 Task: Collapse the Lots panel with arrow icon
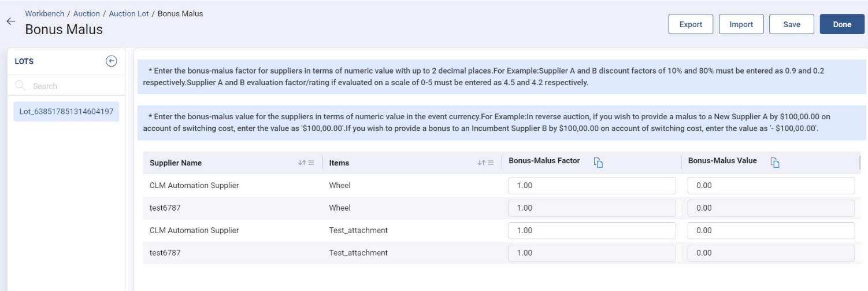tap(112, 61)
